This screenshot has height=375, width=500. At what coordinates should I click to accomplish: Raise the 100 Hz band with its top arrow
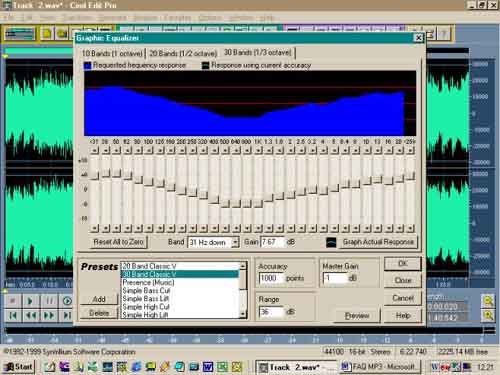(149, 151)
